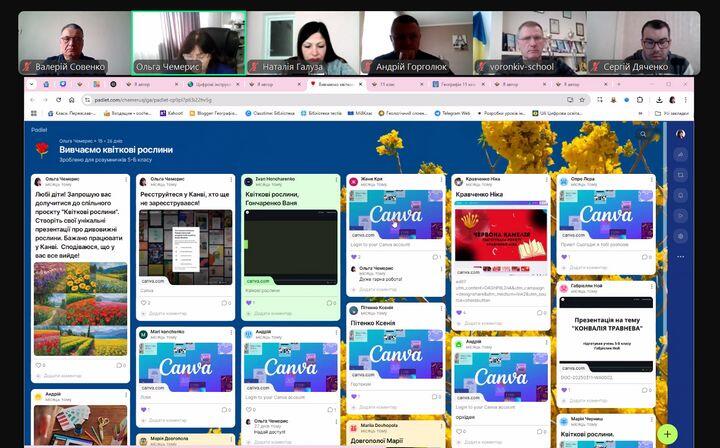Open the browser profile avatar in toolbar
Viewport: 720px width, 448px height.
[x=673, y=100]
